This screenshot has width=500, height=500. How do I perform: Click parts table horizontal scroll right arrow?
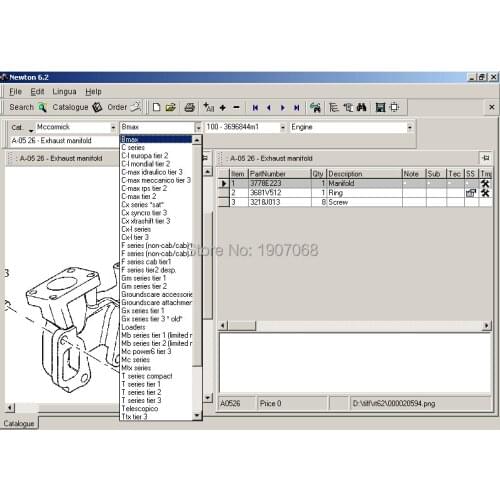(487, 325)
